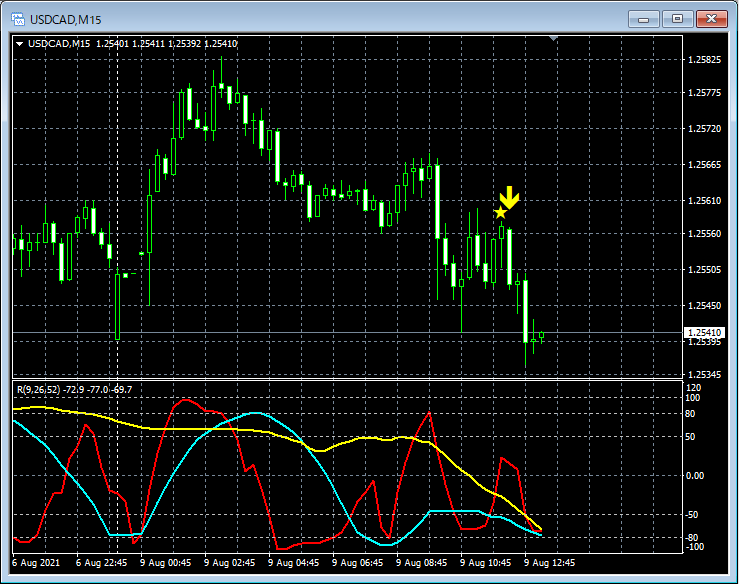The image size is (740, 584).
Task: Maximize the USDCAD,M15 chart window
Action: tap(677, 19)
